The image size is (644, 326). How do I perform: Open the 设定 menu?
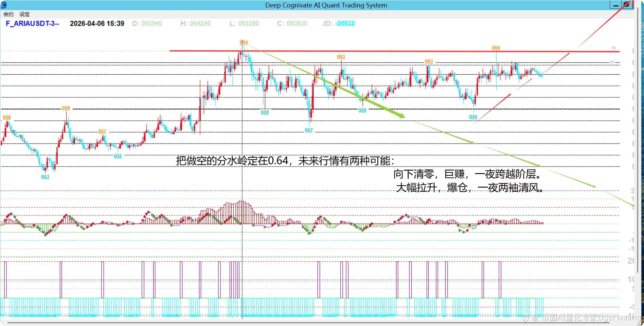pos(24,14)
